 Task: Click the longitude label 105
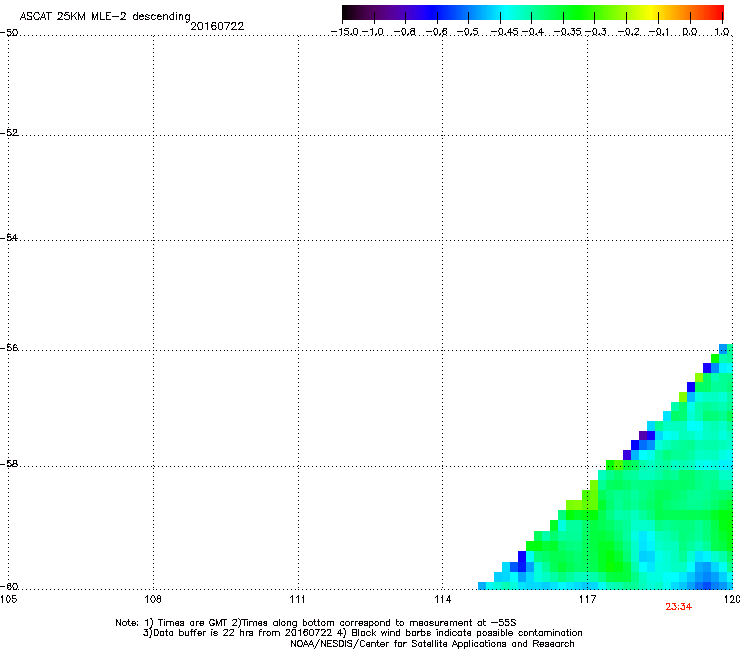(8, 599)
